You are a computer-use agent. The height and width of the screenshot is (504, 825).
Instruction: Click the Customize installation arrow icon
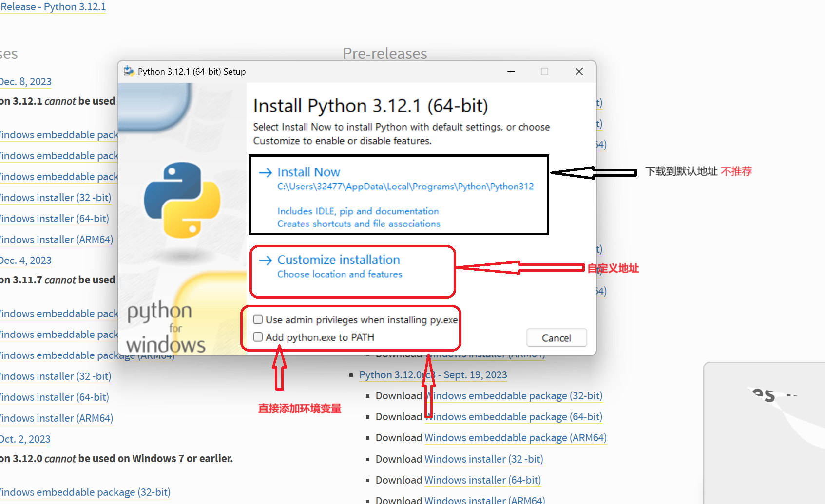pyautogui.click(x=266, y=261)
